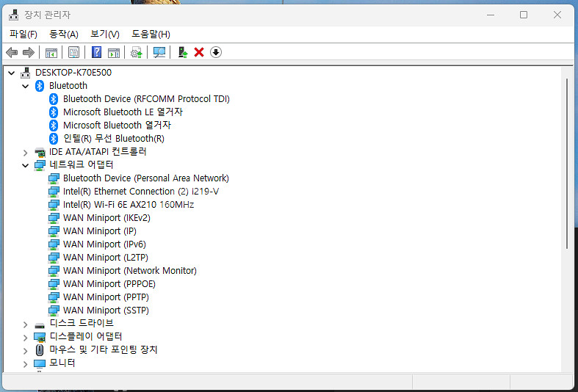The height and width of the screenshot is (392, 578).
Task: Select Intel(R) Wi-Fi 6E AX210 160MHz adapter
Action: click(x=128, y=205)
